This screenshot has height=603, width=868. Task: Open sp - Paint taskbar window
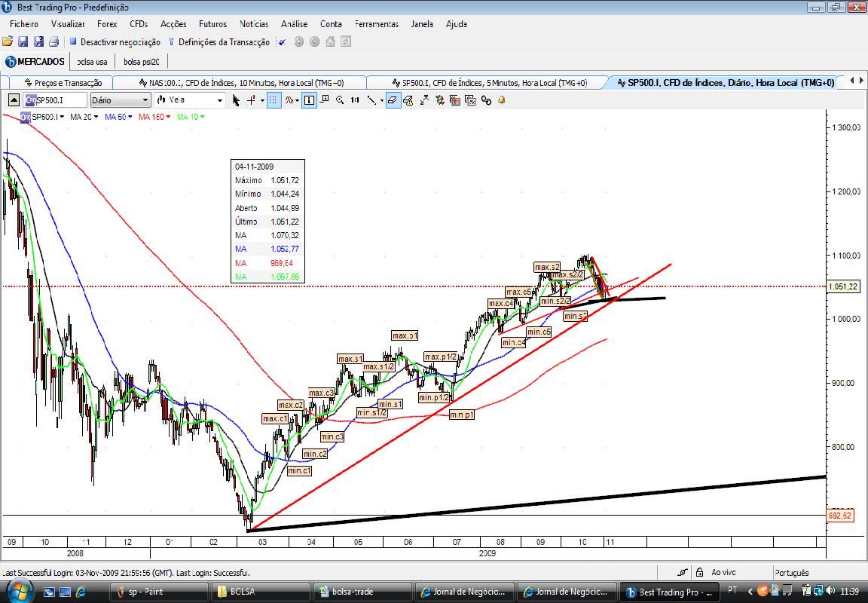point(160,592)
